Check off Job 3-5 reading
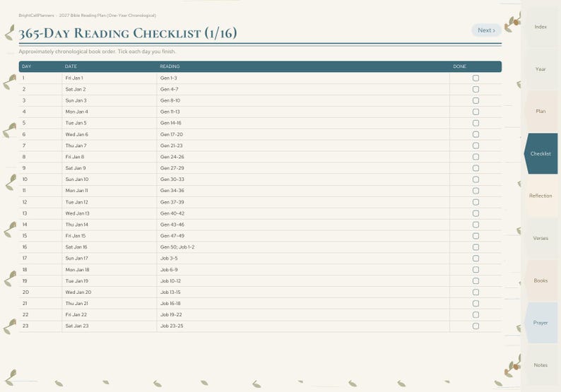 (x=476, y=259)
